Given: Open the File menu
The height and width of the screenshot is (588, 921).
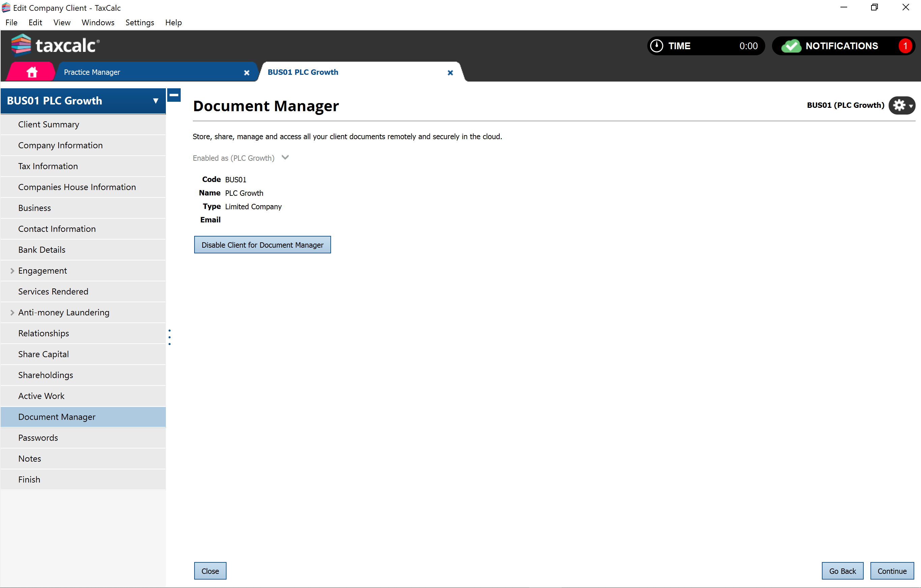Looking at the screenshot, I should click(11, 23).
